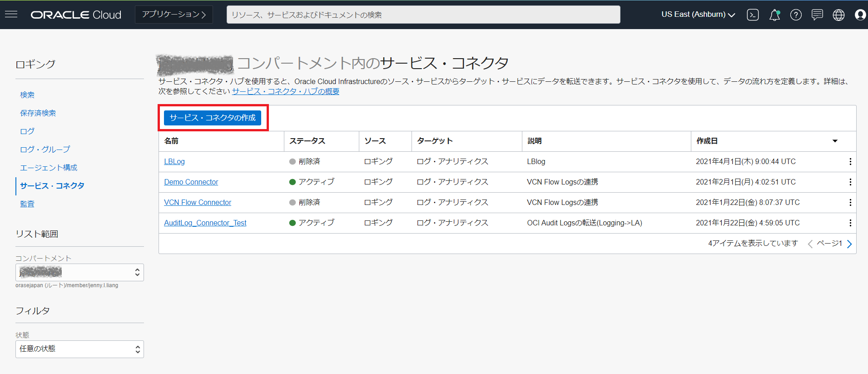Screen dimensions: 868x374
Task: Open the user profile menu
Action: point(860,15)
